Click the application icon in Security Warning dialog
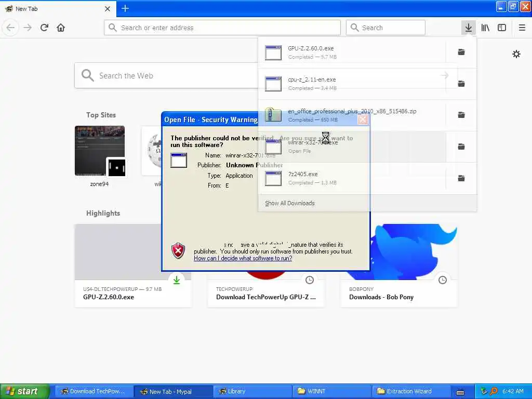The height and width of the screenshot is (399, 532). click(179, 160)
